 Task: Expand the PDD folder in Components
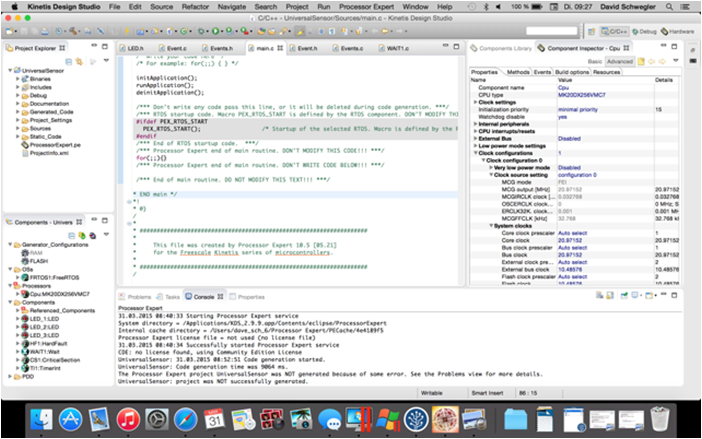click(x=10, y=376)
